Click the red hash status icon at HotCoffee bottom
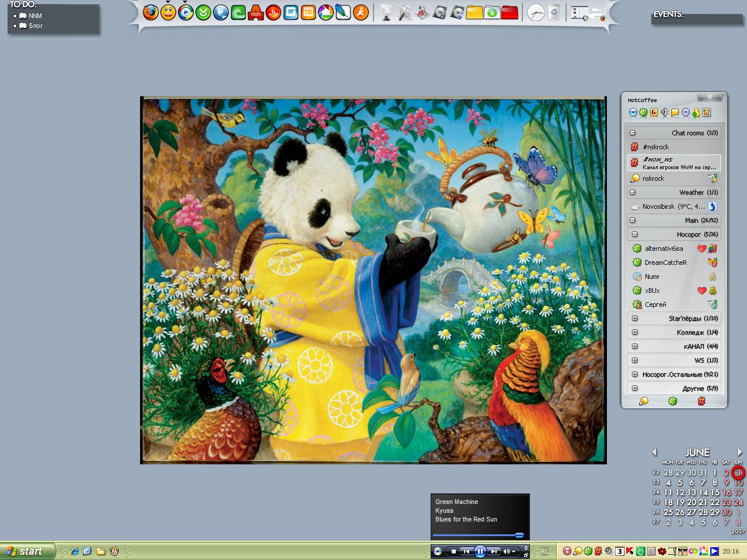 click(x=701, y=401)
